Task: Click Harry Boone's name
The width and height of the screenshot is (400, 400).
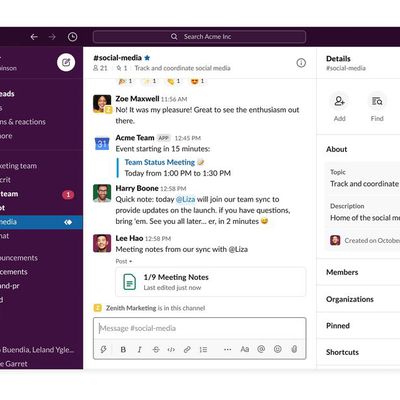Action: tap(137, 188)
